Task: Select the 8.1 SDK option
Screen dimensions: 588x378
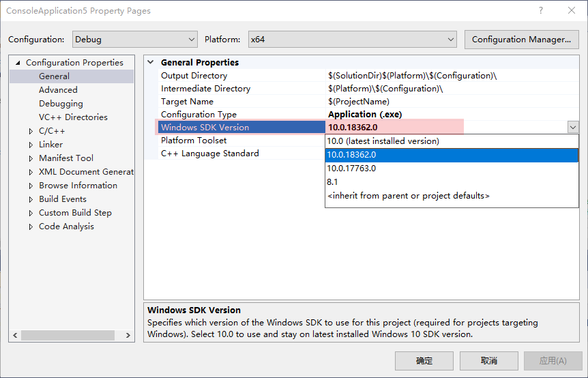Action: click(x=333, y=182)
